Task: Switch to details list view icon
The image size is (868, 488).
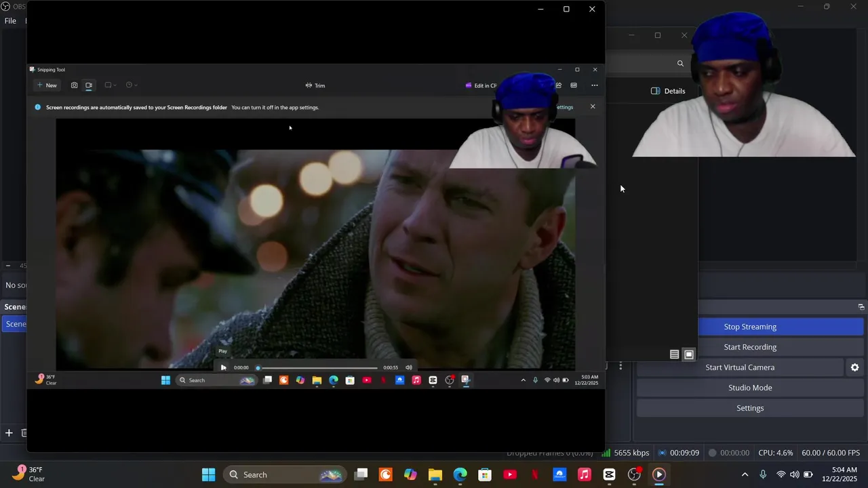Action: (674, 354)
